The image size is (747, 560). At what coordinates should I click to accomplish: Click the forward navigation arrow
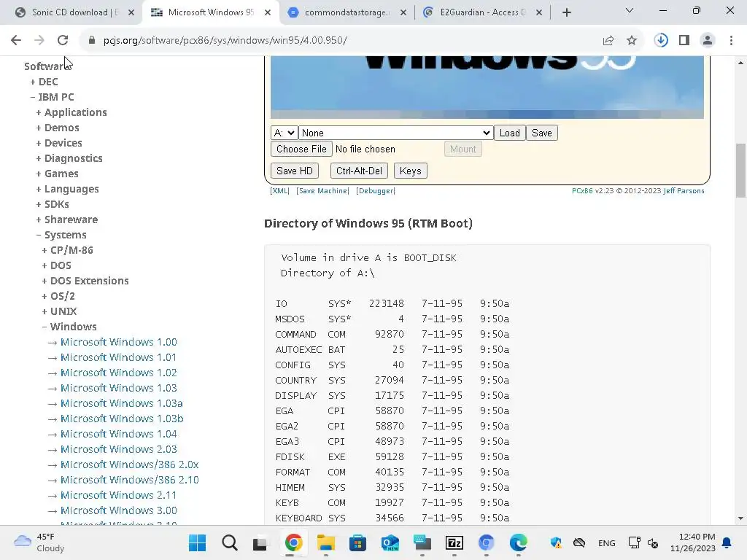pyautogui.click(x=39, y=41)
